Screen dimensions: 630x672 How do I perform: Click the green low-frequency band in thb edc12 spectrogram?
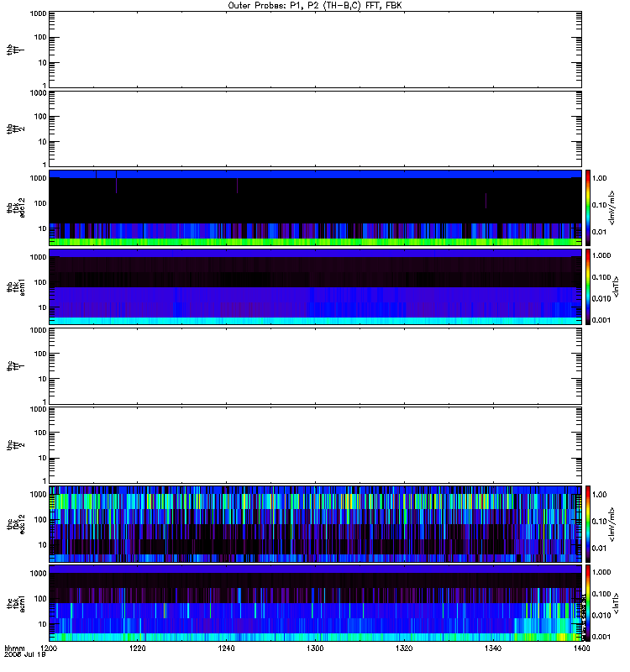(x=315, y=242)
